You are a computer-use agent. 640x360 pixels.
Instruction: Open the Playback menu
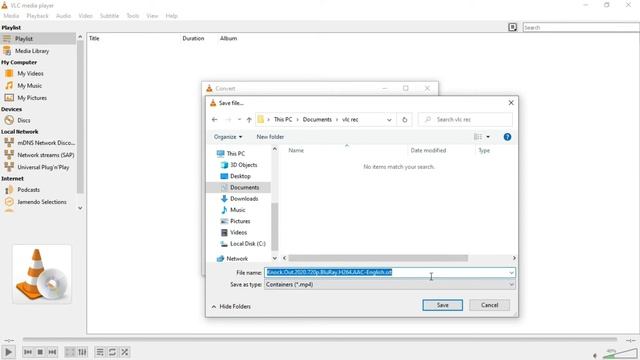click(37, 16)
